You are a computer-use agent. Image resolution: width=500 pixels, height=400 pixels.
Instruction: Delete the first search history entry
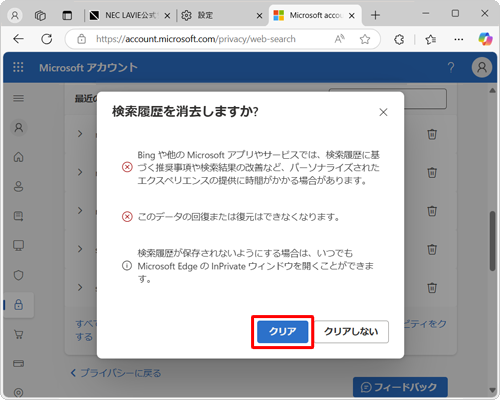[432, 134]
